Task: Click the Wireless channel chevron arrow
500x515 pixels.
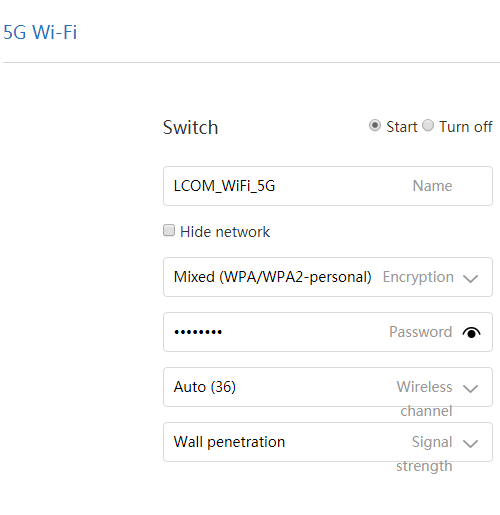Action: (470, 388)
